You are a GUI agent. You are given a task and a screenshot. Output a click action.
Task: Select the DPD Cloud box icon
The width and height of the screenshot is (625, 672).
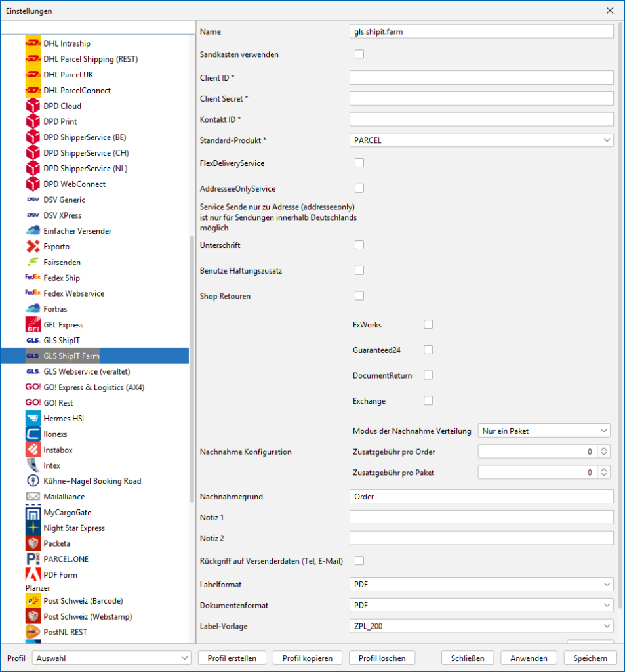tap(33, 106)
